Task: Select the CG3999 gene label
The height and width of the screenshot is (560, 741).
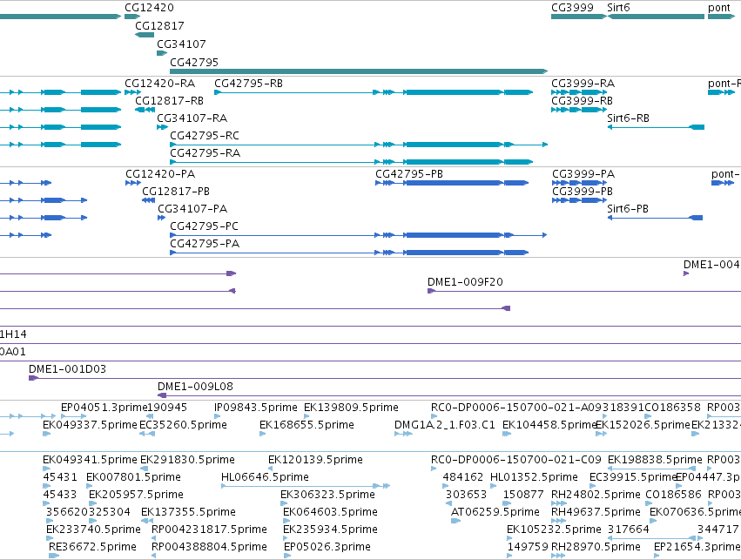Action: point(572,8)
